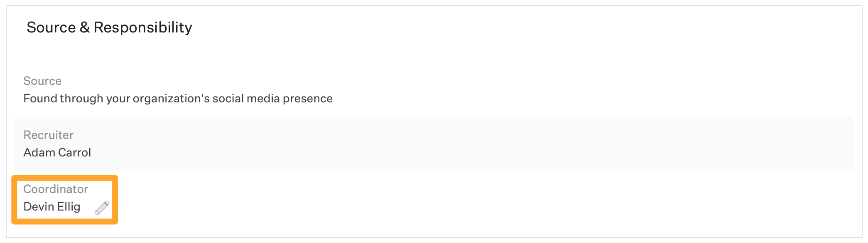Click empty space in the shaded Recruiter row
This screenshot has height=243, width=868.
click(x=457, y=144)
